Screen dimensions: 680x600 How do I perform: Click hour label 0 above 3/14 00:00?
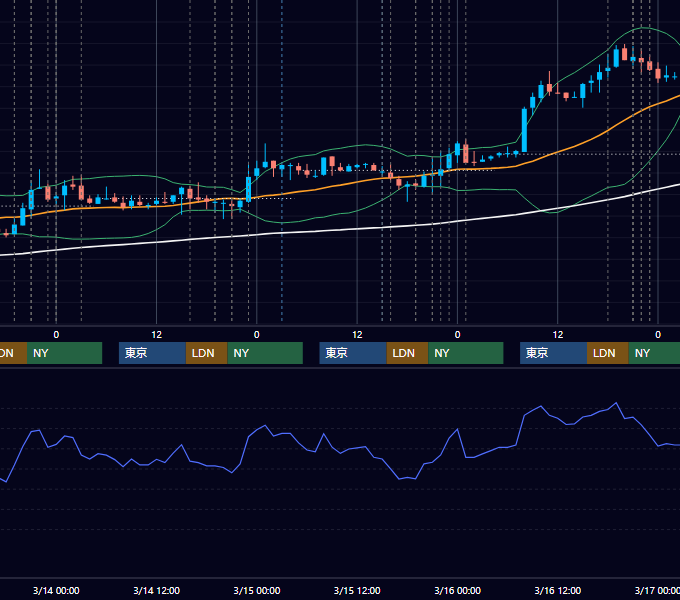point(56,335)
